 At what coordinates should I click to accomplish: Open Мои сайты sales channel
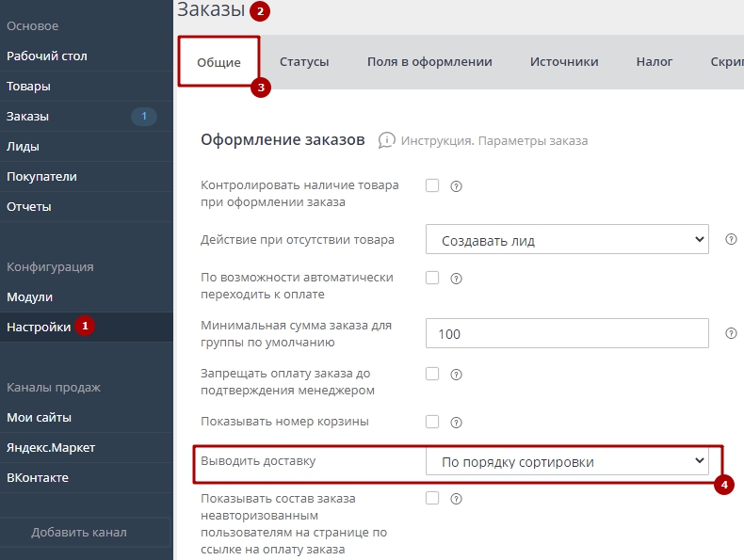(x=87, y=417)
